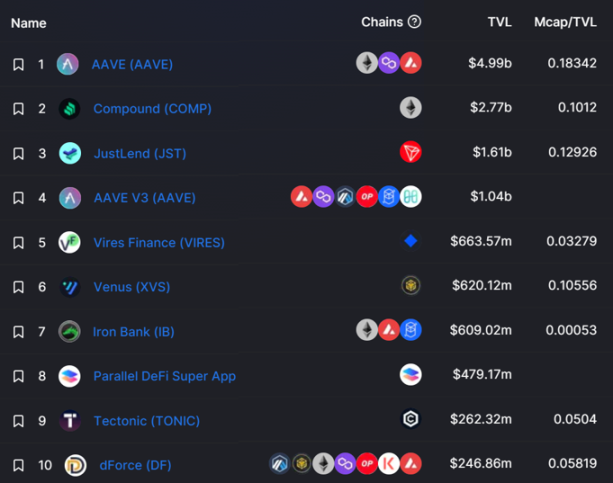This screenshot has width=613, height=483.
Task: Toggle bookmark for dForce (DF)
Action: 18,465
